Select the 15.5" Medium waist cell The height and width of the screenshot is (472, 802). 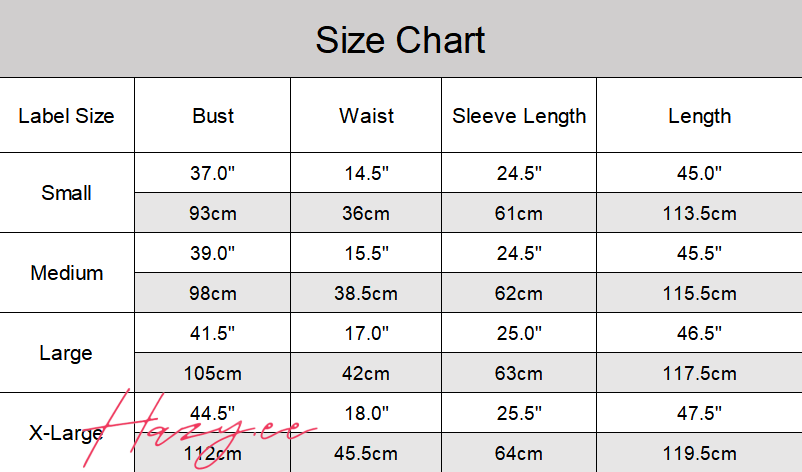point(366,253)
